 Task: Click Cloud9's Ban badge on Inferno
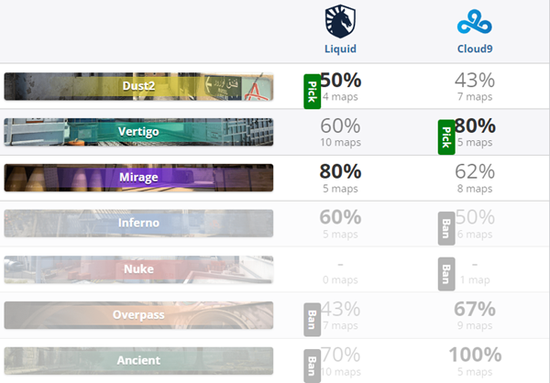point(447,228)
